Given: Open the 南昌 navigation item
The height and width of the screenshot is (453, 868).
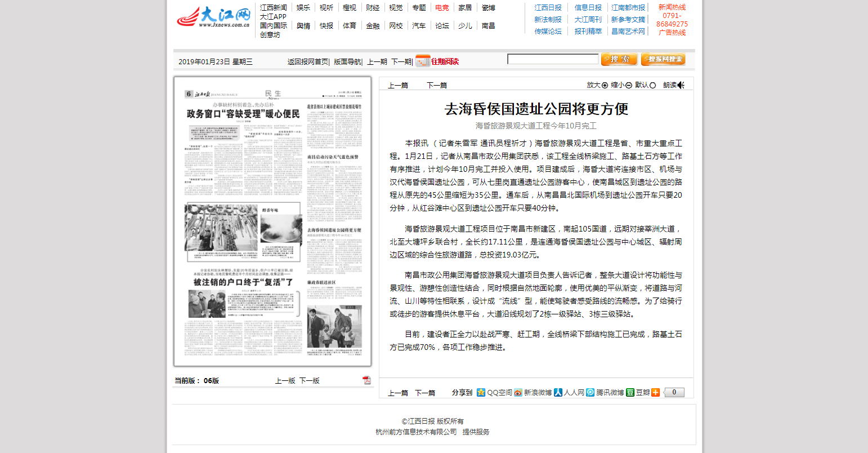Looking at the screenshot, I should [488, 26].
